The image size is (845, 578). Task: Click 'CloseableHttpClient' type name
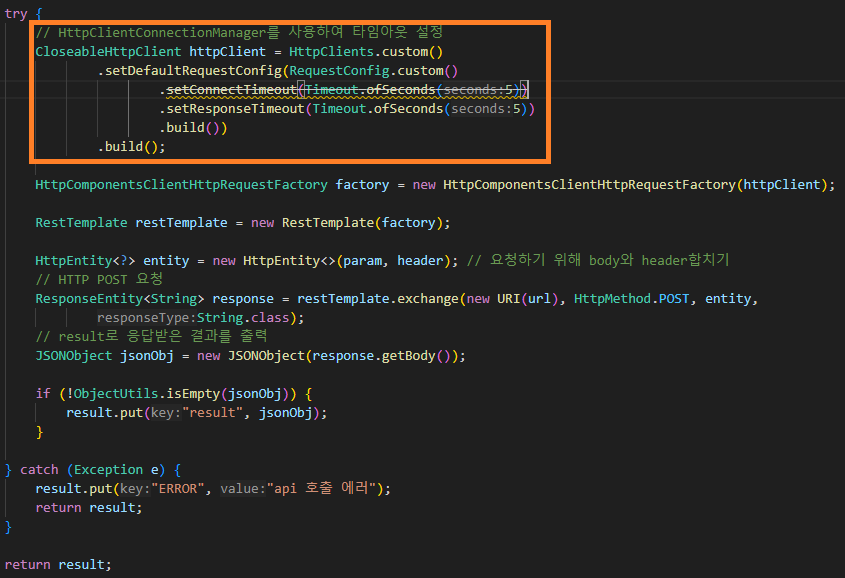pos(108,52)
